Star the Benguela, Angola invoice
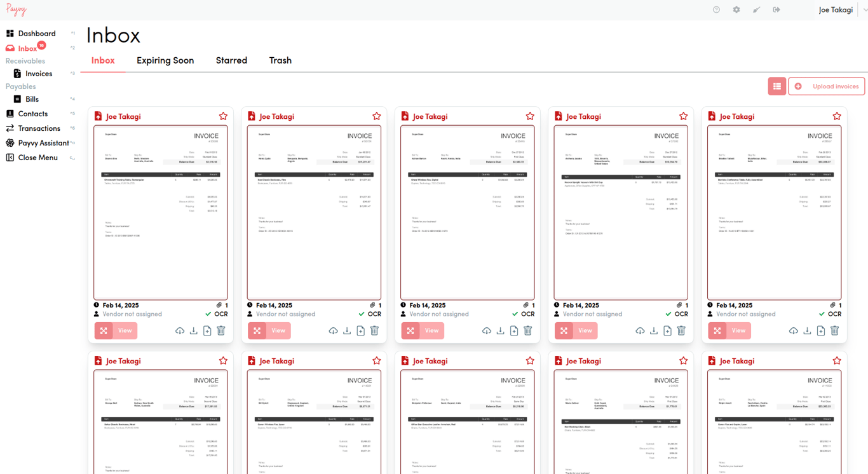This screenshot has width=868, height=474. 377,116
